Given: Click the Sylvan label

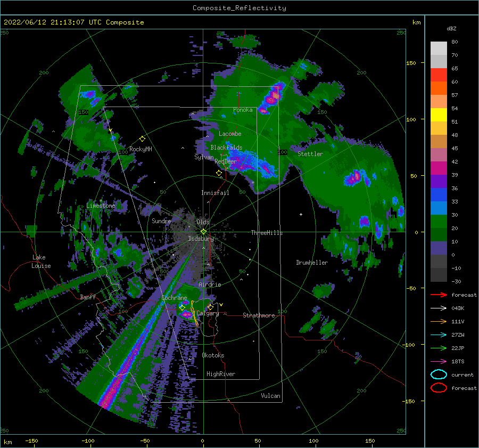Looking at the screenshot, I should [x=204, y=157].
